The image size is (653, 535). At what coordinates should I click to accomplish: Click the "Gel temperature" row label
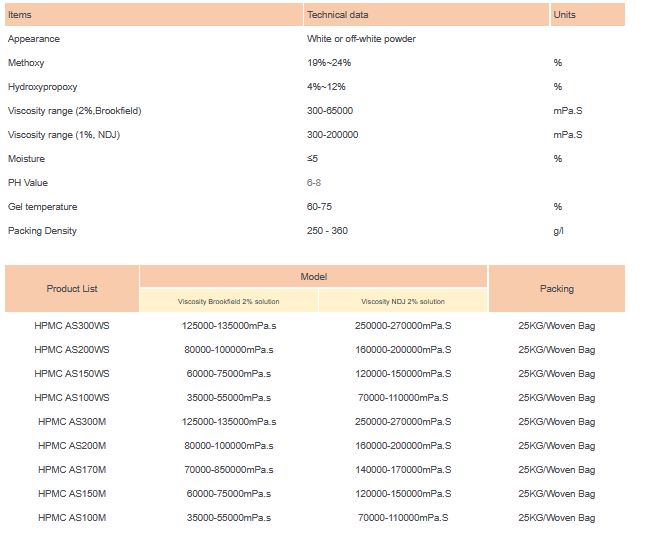tap(42, 207)
